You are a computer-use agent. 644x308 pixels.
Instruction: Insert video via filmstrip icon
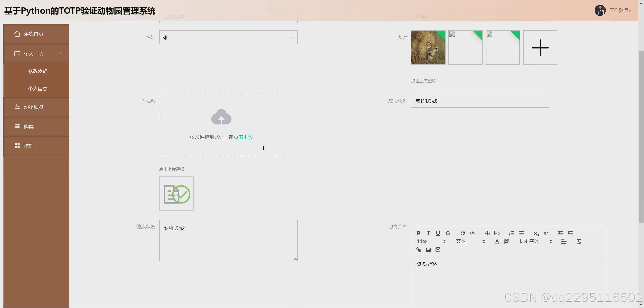click(438, 250)
